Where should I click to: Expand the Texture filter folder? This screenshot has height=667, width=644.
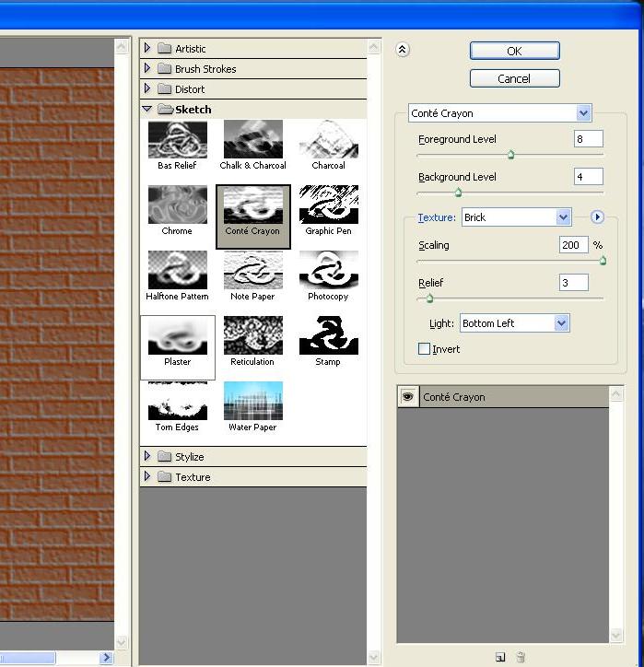pos(147,476)
